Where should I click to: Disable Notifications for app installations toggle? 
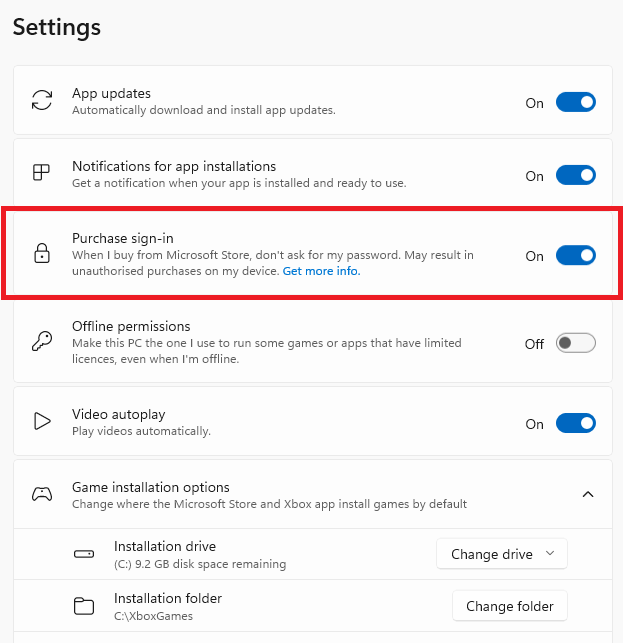coord(575,175)
